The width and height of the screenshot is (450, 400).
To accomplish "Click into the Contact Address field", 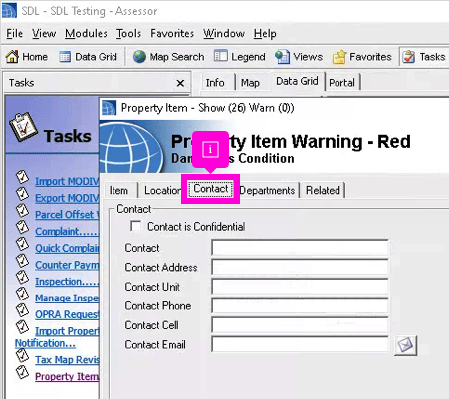I will click(300, 267).
